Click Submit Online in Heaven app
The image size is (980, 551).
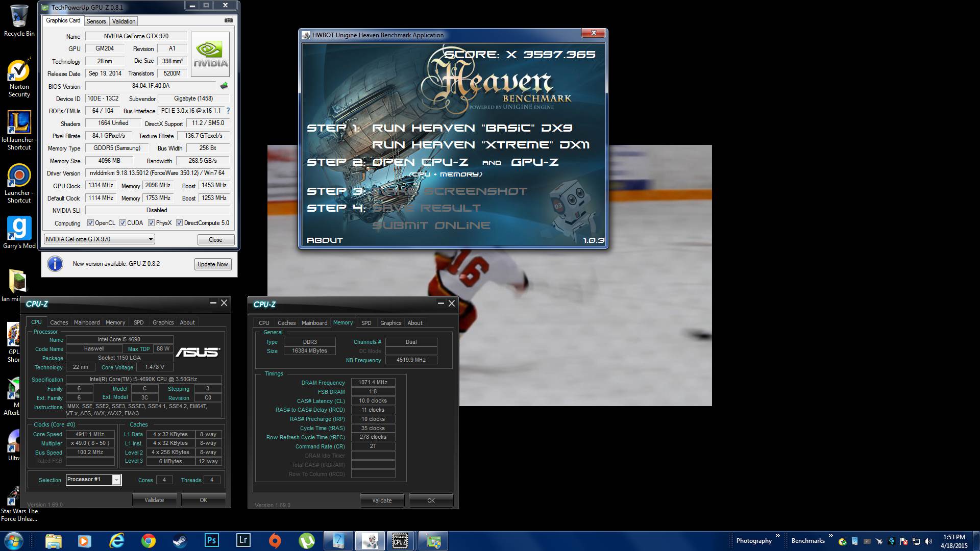click(x=431, y=226)
